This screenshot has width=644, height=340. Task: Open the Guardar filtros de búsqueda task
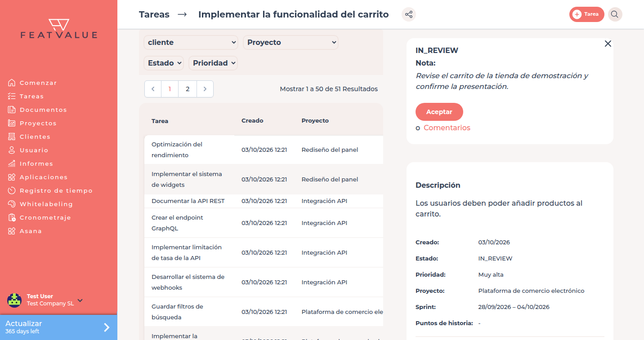click(x=264, y=312)
